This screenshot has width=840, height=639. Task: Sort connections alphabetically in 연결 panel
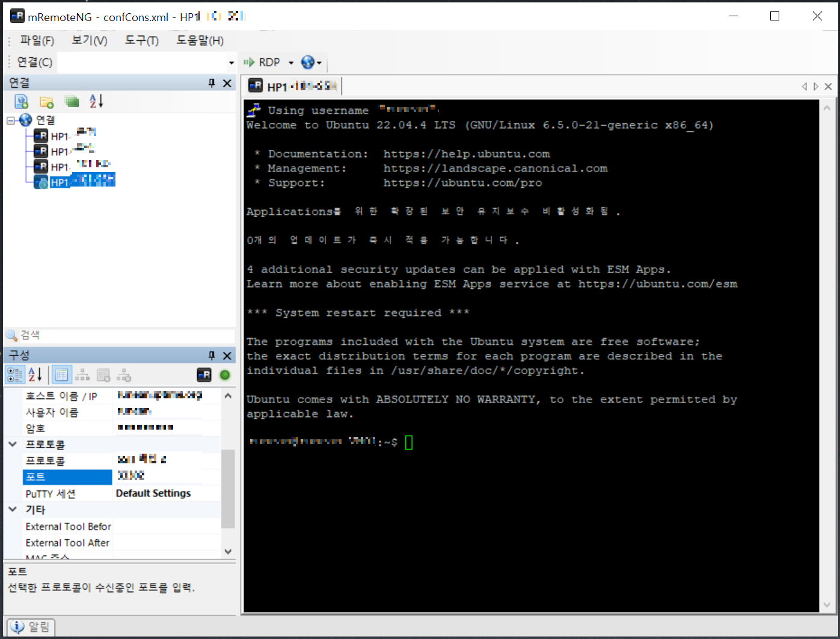pyautogui.click(x=96, y=101)
